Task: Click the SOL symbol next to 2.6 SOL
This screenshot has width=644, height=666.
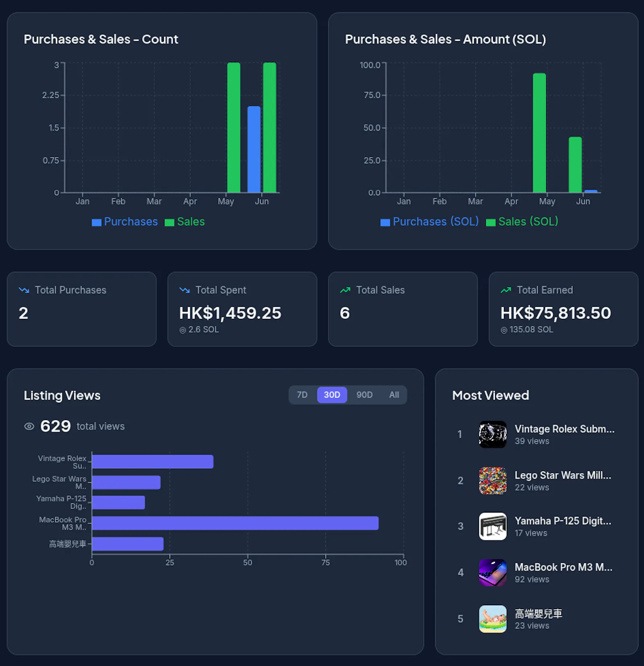Action: click(183, 330)
